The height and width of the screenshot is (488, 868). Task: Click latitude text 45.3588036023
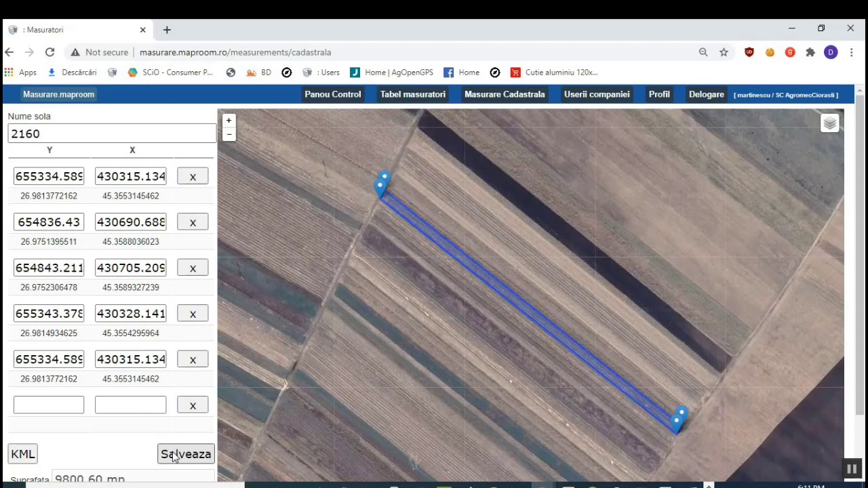coord(131,241)
